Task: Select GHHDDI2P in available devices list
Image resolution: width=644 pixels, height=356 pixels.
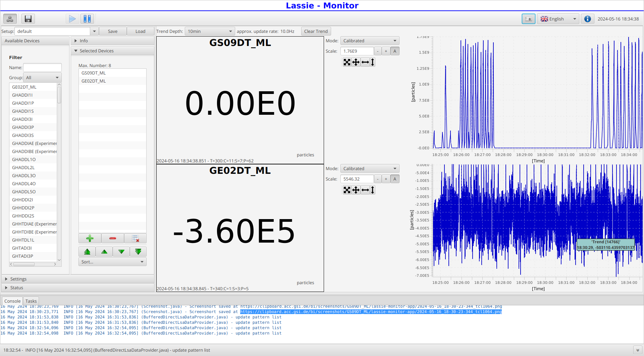Action: click(33, 208)
